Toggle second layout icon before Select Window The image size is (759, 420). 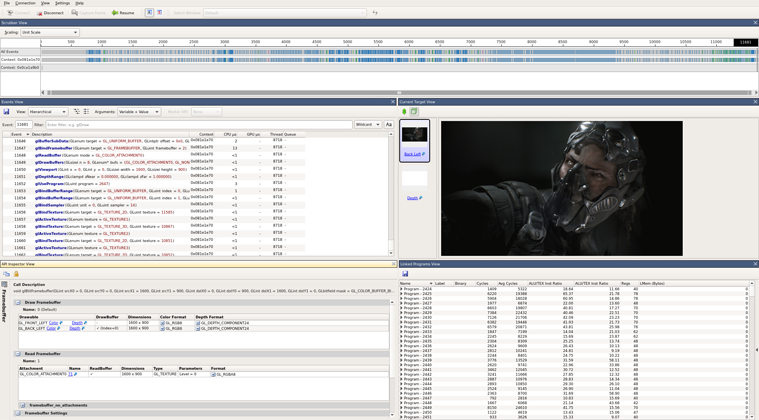point(159,13)
